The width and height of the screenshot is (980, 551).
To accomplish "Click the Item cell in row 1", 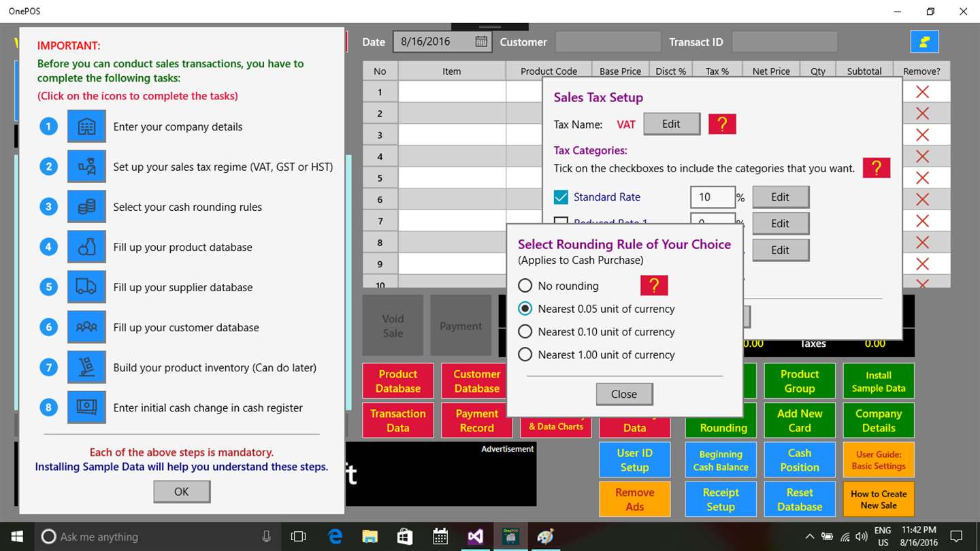I will 452,92.
